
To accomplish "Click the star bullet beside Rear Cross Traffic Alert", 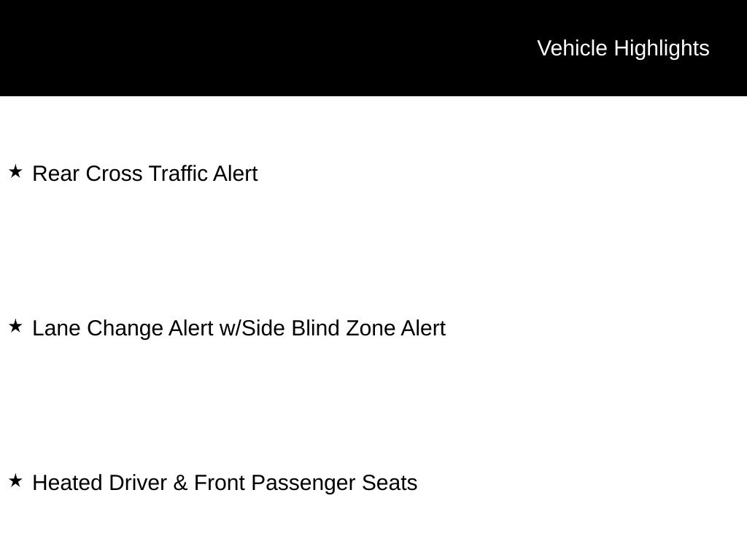I will 15,172.
